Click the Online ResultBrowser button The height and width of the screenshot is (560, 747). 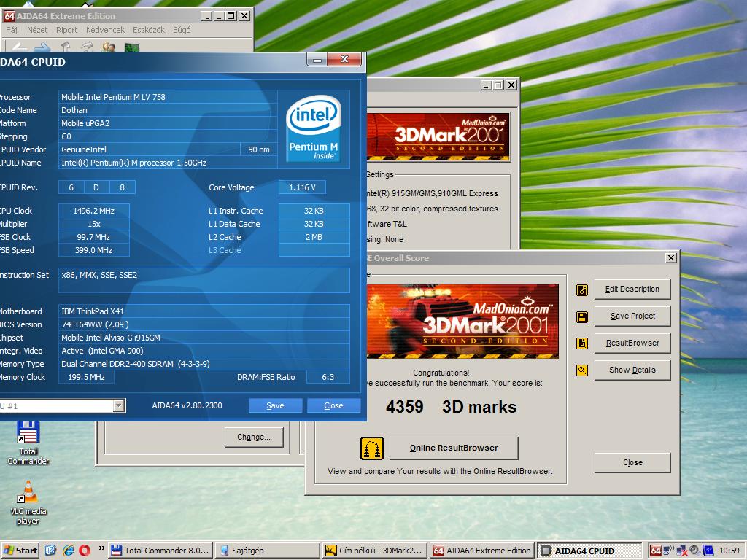(454, 448)
